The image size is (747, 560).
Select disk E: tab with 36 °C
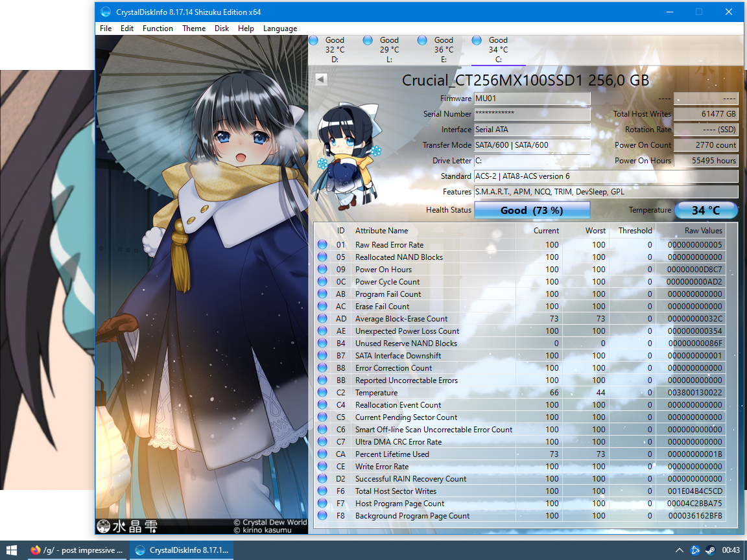click(444, 49)
